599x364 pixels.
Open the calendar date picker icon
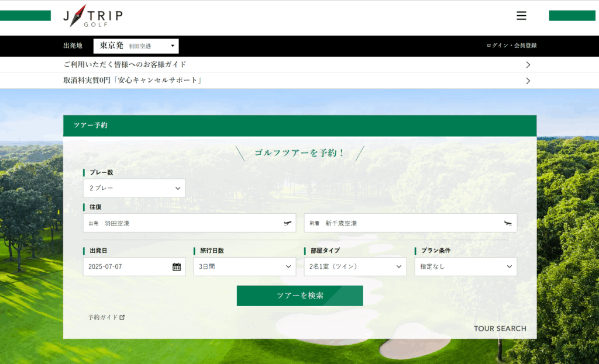[x=177, y=267]
